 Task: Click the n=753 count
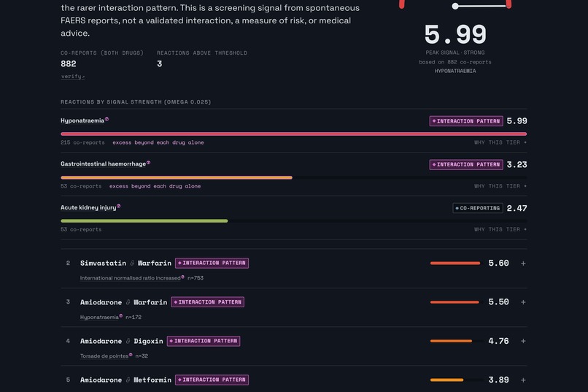[196, 278]
